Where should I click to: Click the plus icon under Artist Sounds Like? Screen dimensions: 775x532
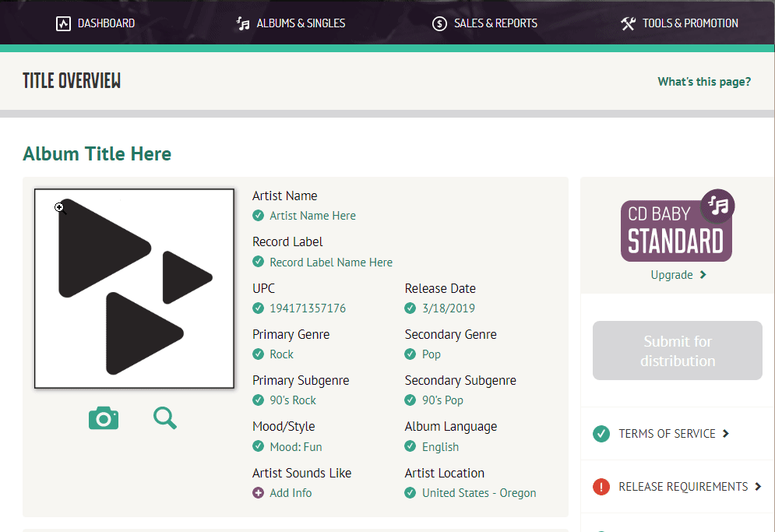(x=258, y=492)
